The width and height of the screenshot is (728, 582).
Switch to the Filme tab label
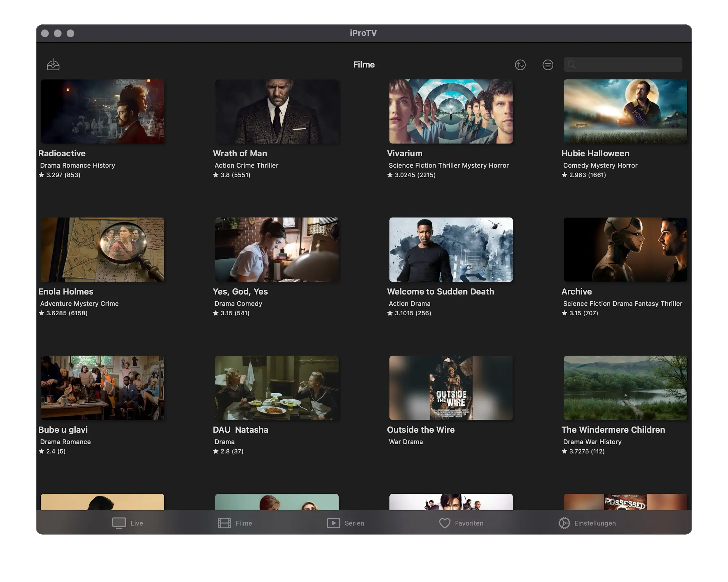[244, 523]
